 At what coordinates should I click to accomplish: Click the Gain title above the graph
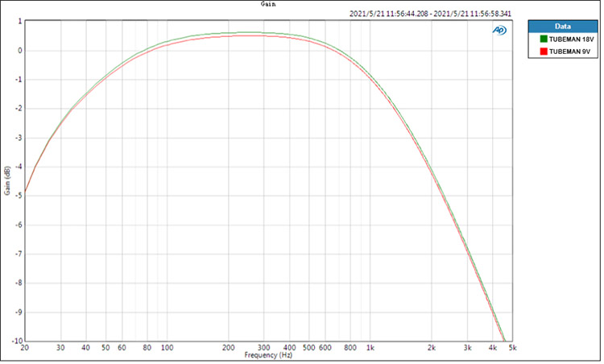pyautogui.click(x=270, y=4)
